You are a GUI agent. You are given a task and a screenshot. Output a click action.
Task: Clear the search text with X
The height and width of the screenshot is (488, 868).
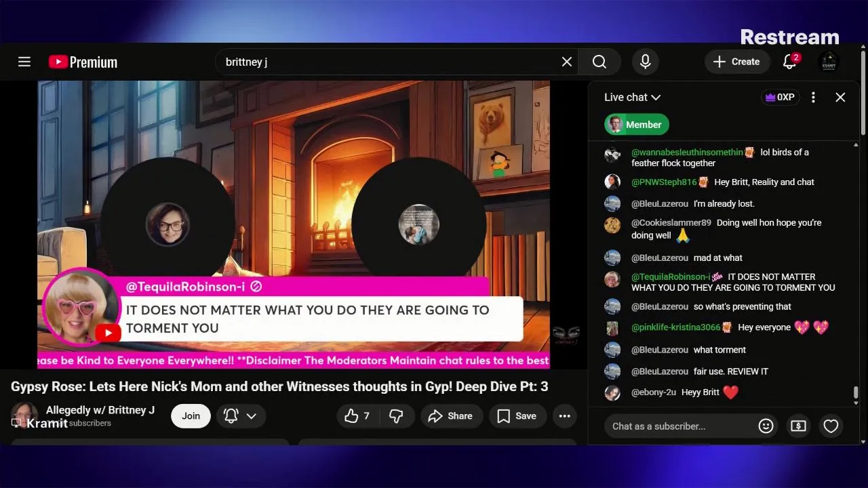[567, 62]
